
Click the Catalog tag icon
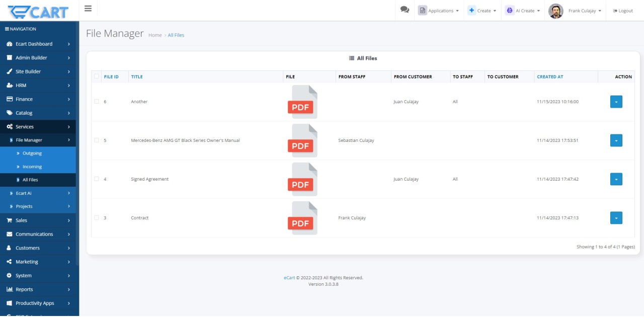point(10,113)
